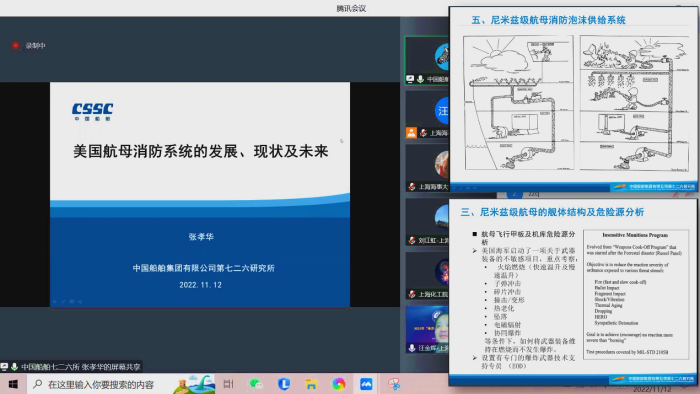700x394 pixels.
Task: Launch the colorful pinwheel browser icon
Action: [339, 384]
